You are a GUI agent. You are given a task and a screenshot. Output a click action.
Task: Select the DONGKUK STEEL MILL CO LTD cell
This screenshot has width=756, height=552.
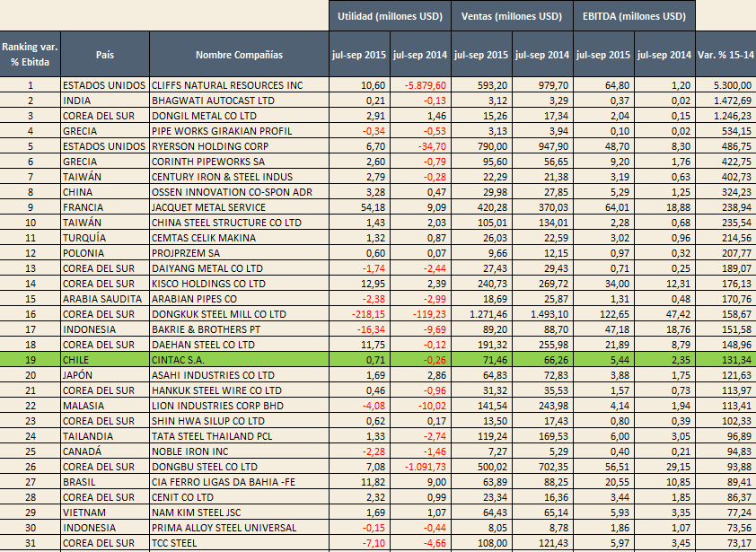[239, 314]
